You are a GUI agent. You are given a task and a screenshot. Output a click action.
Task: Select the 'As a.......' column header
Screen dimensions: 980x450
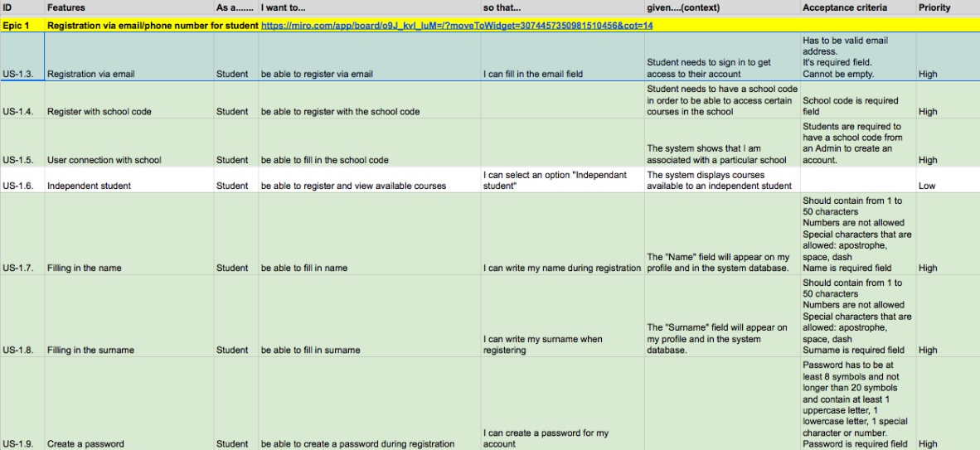point(236,7)
